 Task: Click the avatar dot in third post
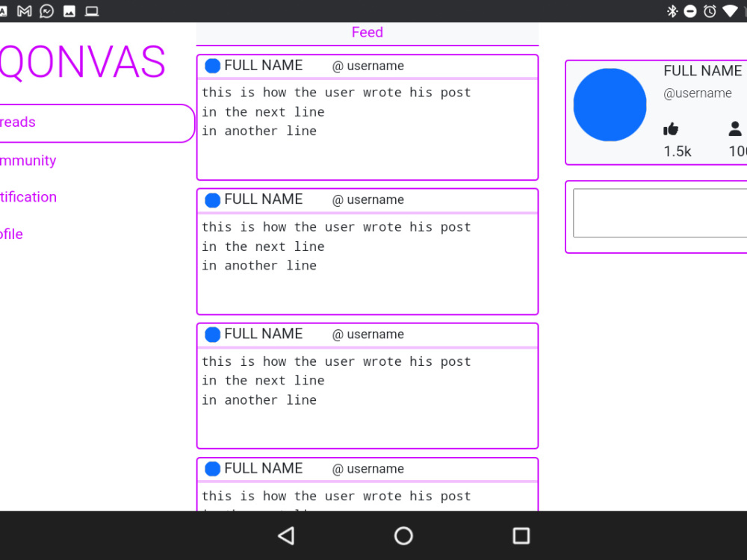(212, 335)
